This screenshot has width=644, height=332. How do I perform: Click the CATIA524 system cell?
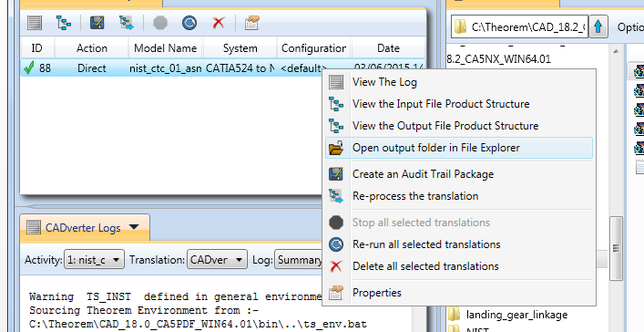point(240,68)
